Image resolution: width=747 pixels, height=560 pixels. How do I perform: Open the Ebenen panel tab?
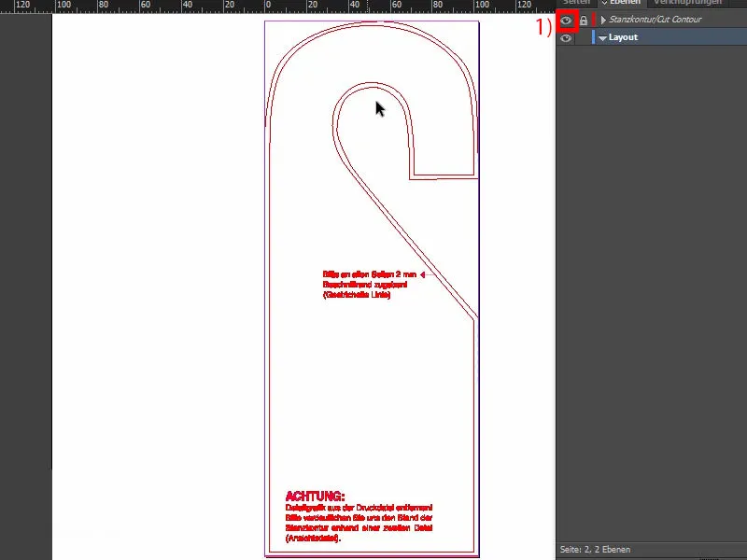(625, 3)
